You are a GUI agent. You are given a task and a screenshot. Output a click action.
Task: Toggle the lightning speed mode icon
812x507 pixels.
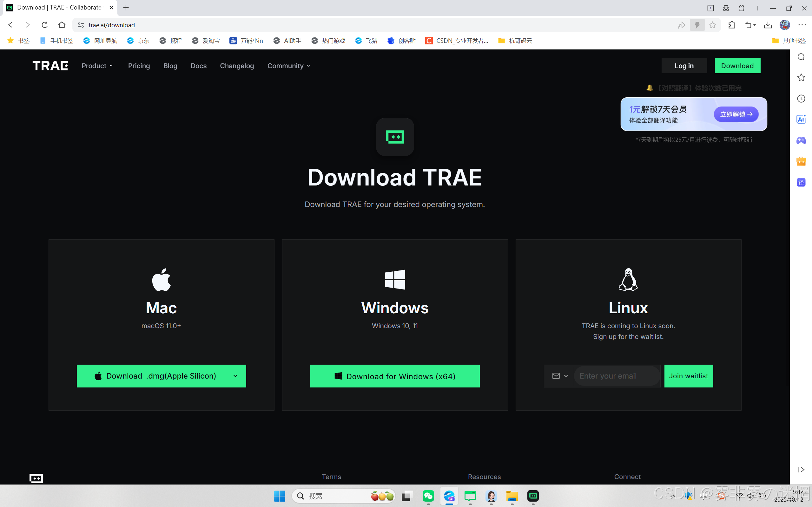[697, 25]
